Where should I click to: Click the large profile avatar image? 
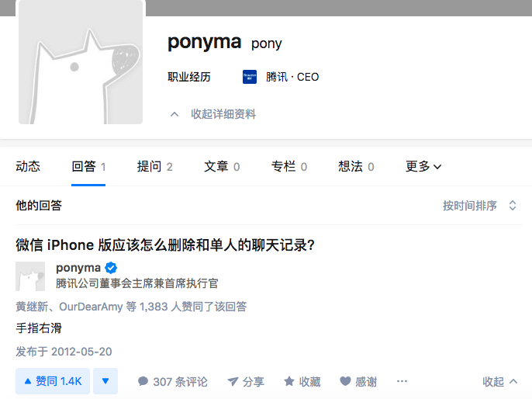pyautogui.click(x=81, y=62)
